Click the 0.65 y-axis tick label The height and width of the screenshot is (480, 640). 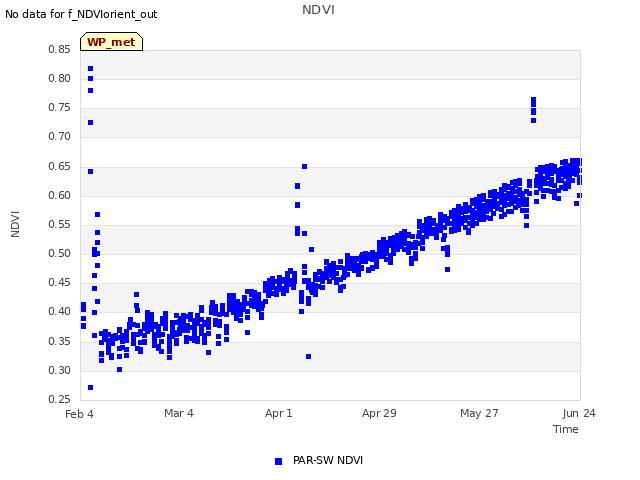pyautogui.click(x=60, y=166)
